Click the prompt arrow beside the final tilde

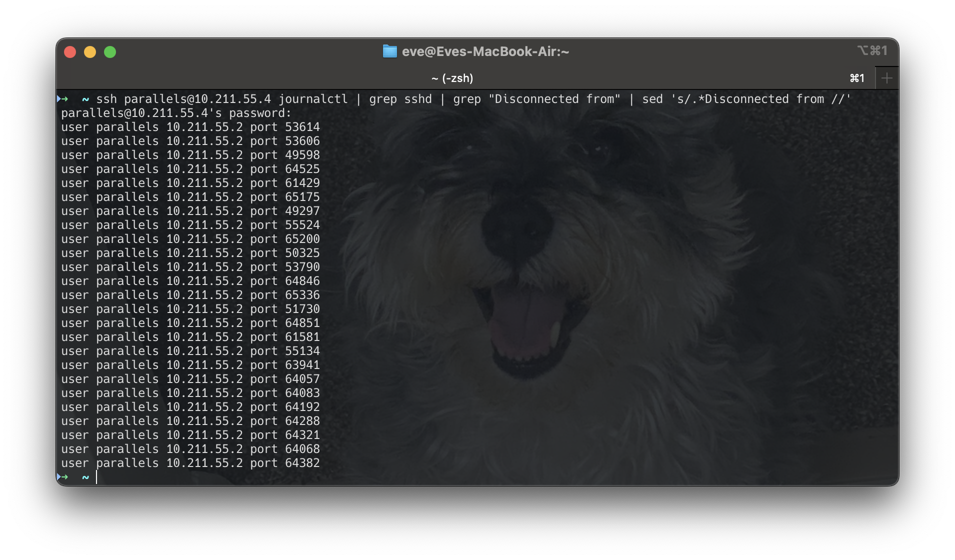click(x=64, y=477)
